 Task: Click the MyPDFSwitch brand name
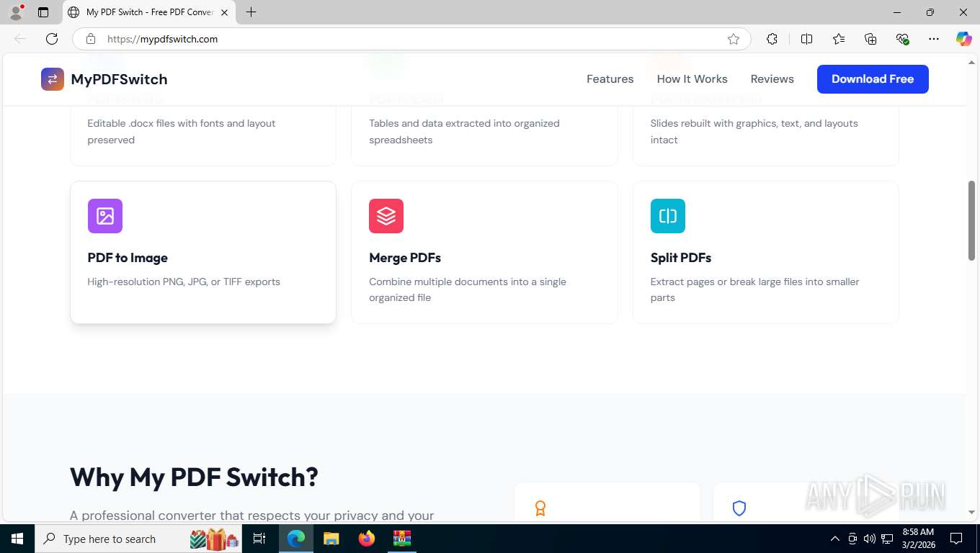pyautogui.click(x=119, y=79)
